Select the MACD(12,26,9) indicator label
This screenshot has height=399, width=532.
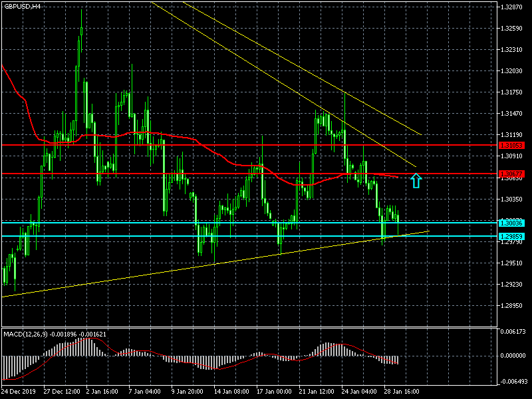(x=26, y=334)
